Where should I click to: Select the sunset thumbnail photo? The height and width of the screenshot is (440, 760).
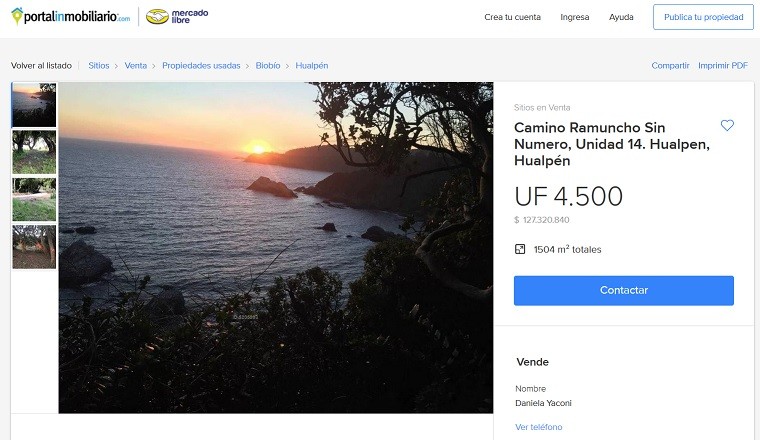click(34, 105)
